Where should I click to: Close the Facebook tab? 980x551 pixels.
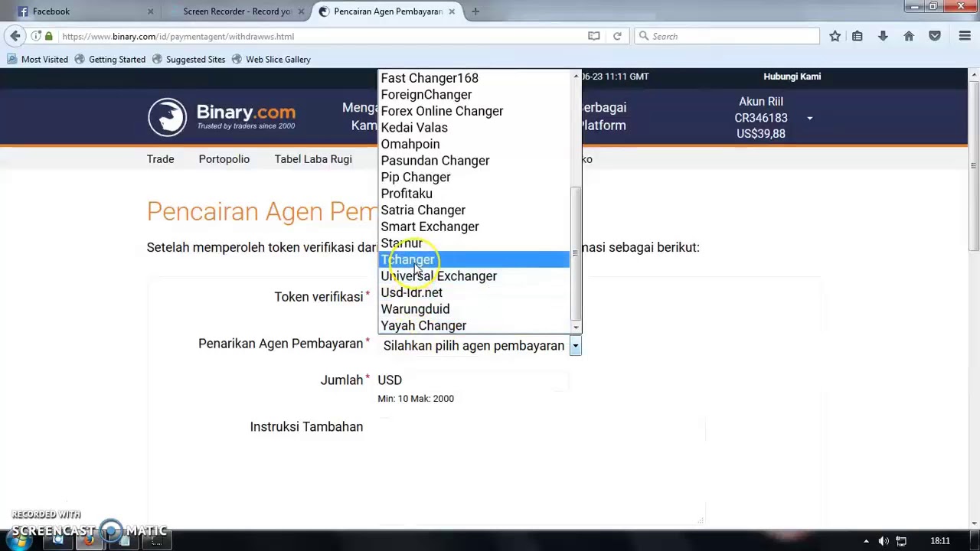tap(150, 11)
